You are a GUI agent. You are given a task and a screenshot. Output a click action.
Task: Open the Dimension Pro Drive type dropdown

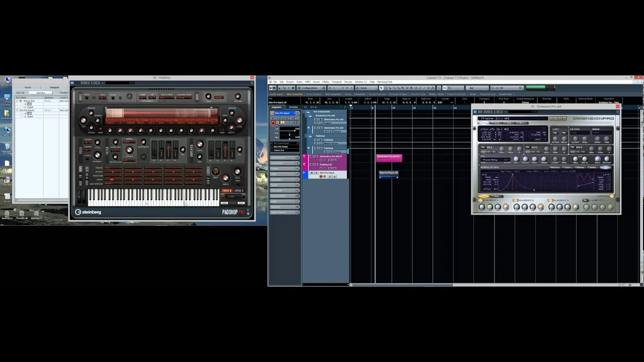click(602, 133)
